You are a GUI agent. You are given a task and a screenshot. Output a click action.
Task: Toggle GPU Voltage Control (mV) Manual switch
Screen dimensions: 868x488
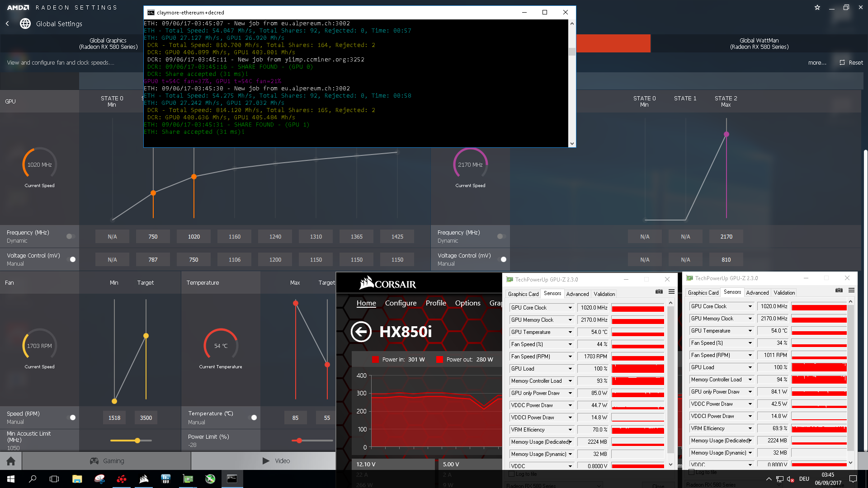(71, 259)
